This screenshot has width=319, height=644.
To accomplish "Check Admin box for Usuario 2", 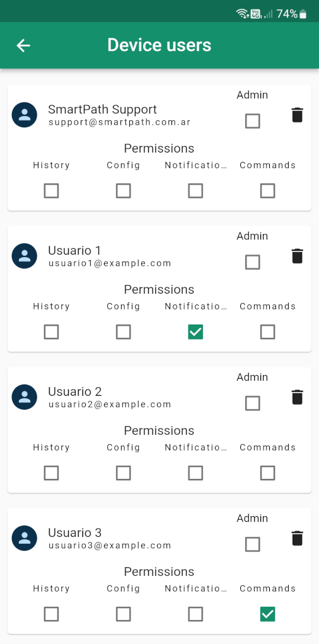I will (x=252, y=403).
